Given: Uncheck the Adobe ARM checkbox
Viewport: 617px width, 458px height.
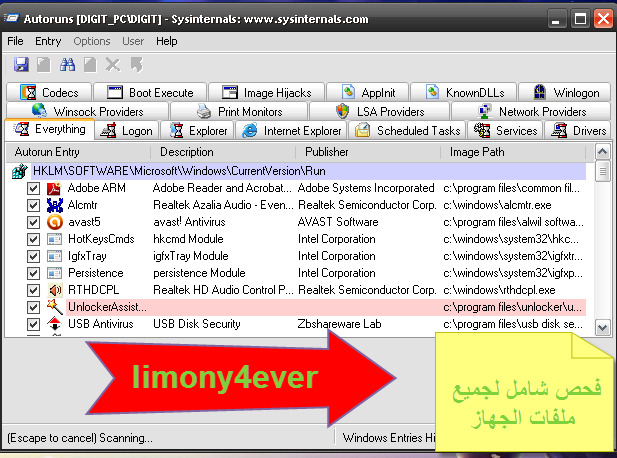Looking at the screenshot, I should 33,188.
